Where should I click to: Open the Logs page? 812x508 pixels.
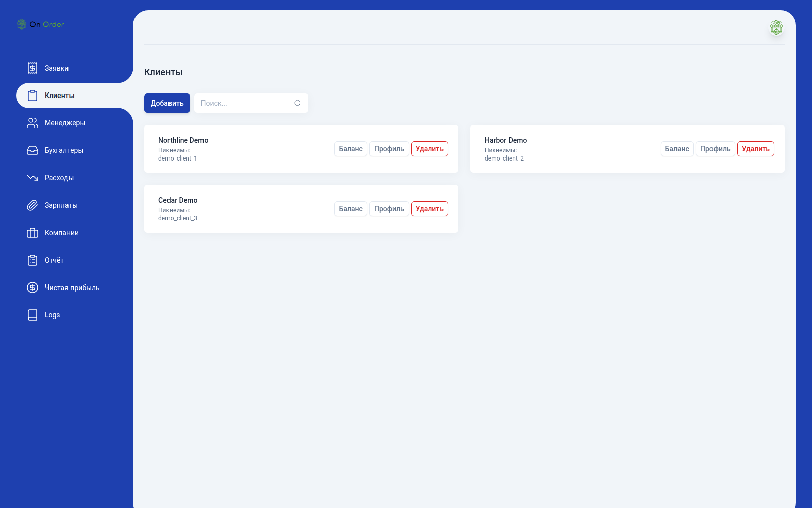coord(75,315)
